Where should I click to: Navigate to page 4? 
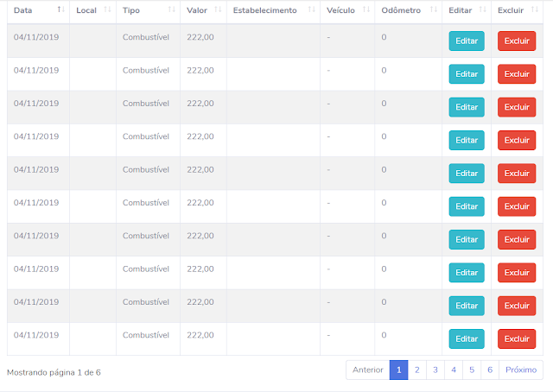tap(454, 370)
